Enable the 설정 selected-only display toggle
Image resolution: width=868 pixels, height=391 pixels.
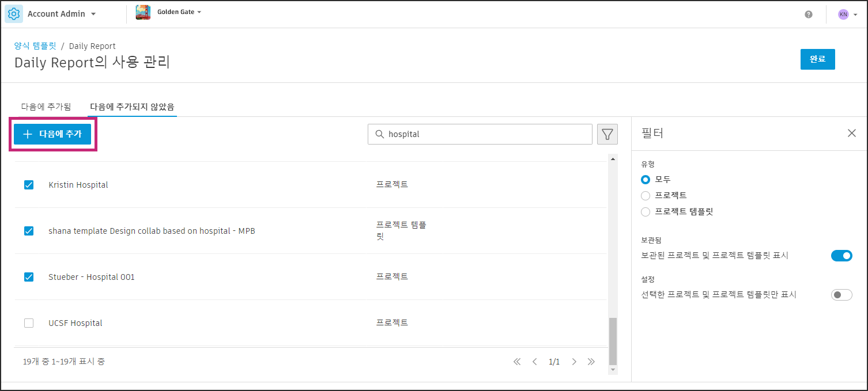click(x=841, y=294)
